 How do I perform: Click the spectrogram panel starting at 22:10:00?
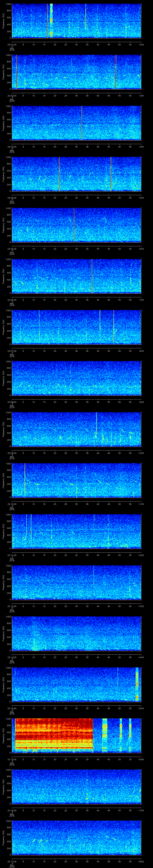77,480
